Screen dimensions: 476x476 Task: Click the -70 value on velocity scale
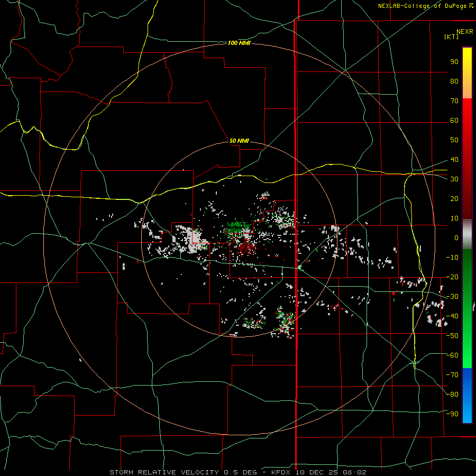(x=452, y=375)
